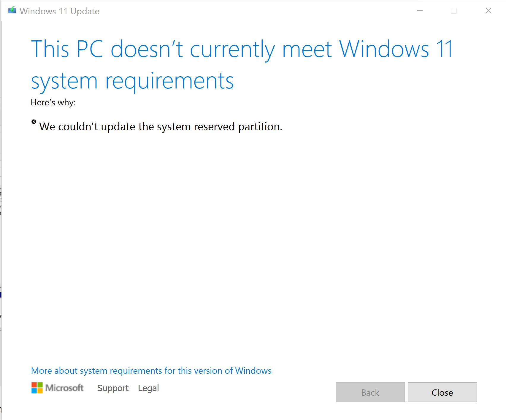Click the X close button
The width and height of the screenshot is (506, 420).
[x=488, y=11]
